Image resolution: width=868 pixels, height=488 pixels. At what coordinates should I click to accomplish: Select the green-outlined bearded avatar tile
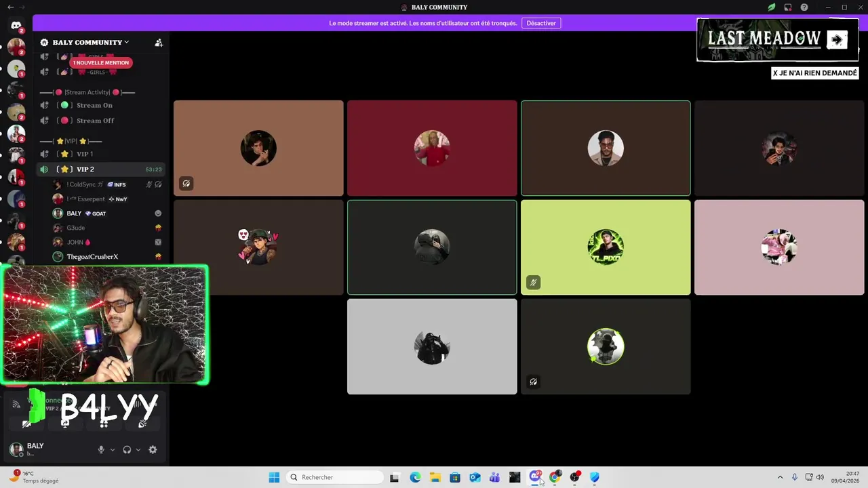point(606,148)
